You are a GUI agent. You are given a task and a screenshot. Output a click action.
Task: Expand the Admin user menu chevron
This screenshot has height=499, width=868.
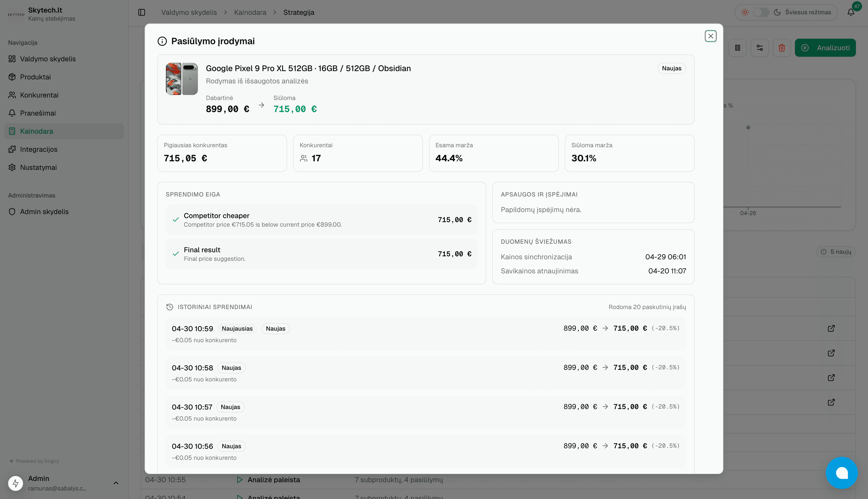(116, 483)
